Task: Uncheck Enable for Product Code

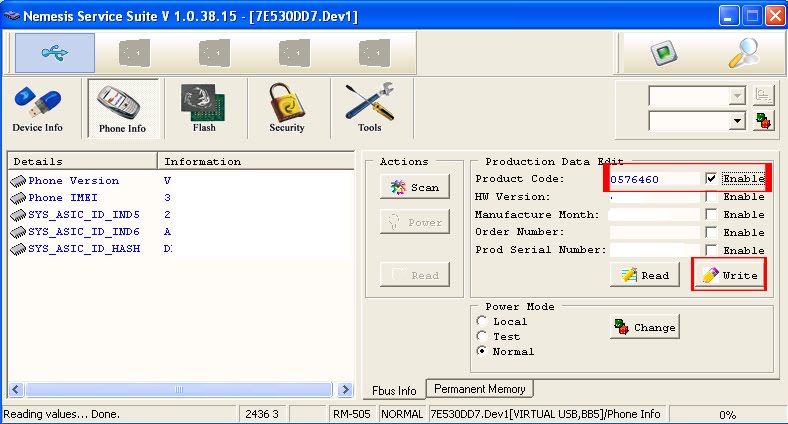Action: [x=711, y=178]
